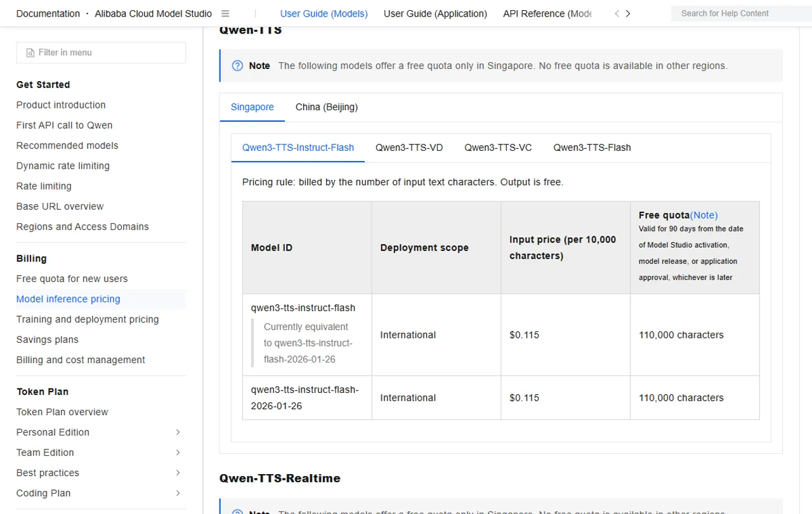The image size is (812, 514).
Task: Open Best practices sidebar item
Action: pyautogui.click(x=48, y=473)
